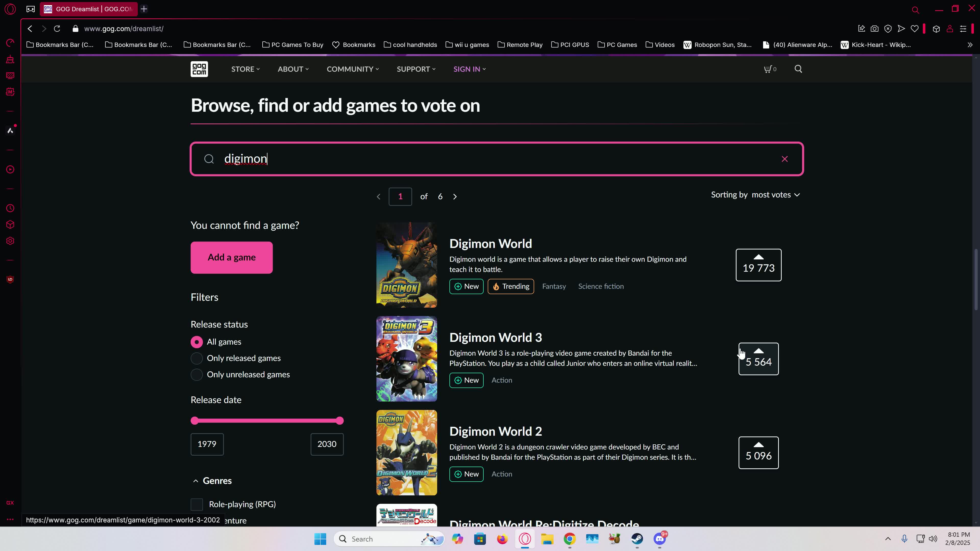Click the Science fiction genre tag

coord(601,286)
